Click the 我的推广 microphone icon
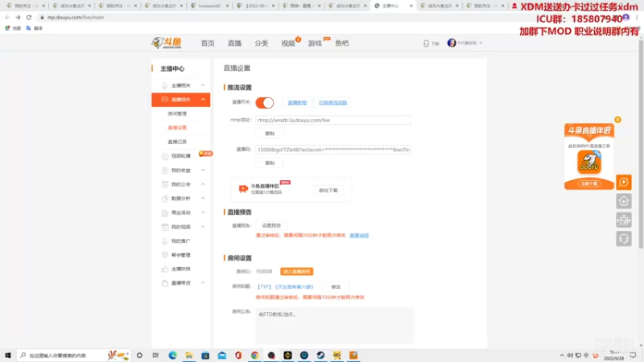 click(x=165, y=241)
